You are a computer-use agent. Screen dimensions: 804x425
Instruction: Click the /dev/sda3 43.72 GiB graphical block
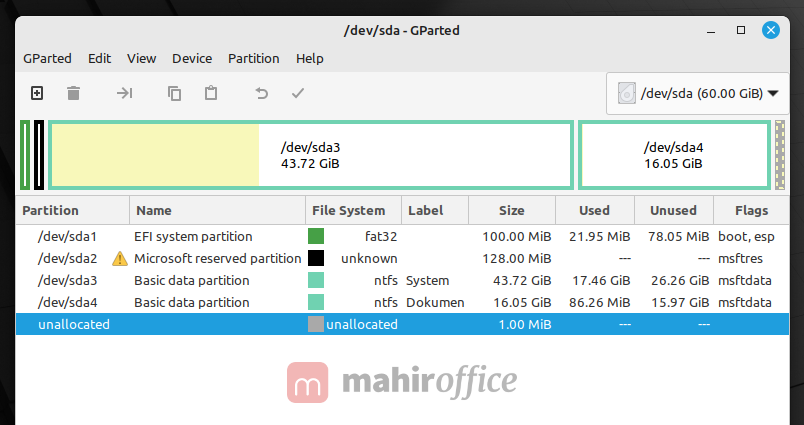pyautogui.click(x=311, y=155)
